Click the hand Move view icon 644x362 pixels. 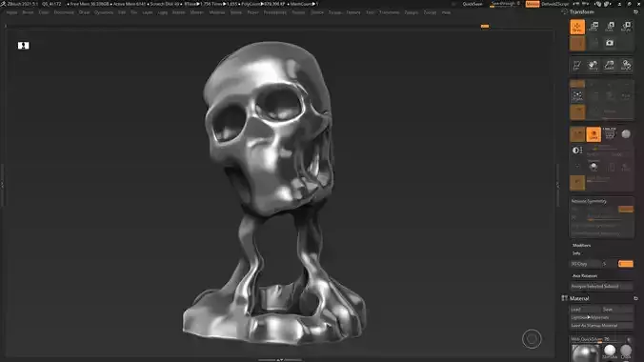point(594,66)
